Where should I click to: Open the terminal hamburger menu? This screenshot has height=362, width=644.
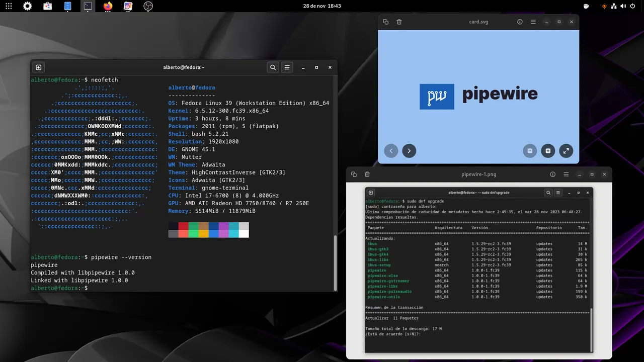tap(287, 67)
